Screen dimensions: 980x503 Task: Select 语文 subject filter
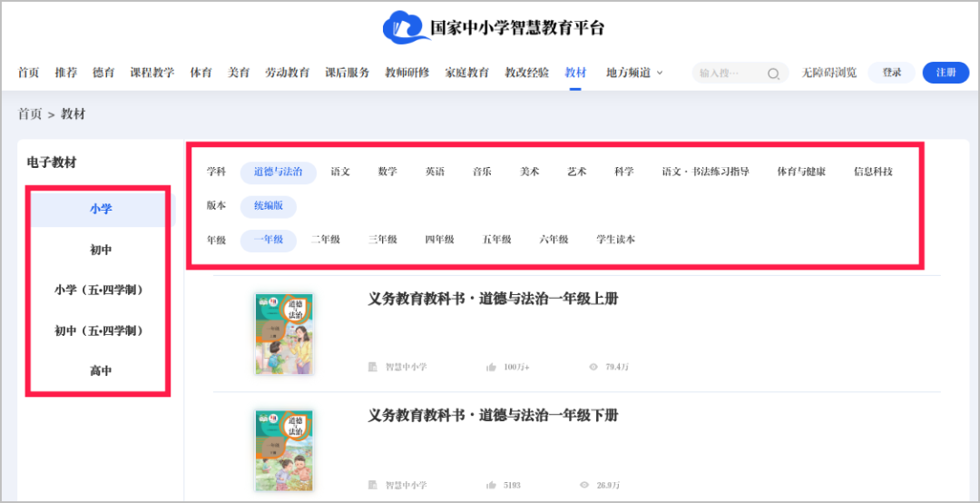coord(340,172)
